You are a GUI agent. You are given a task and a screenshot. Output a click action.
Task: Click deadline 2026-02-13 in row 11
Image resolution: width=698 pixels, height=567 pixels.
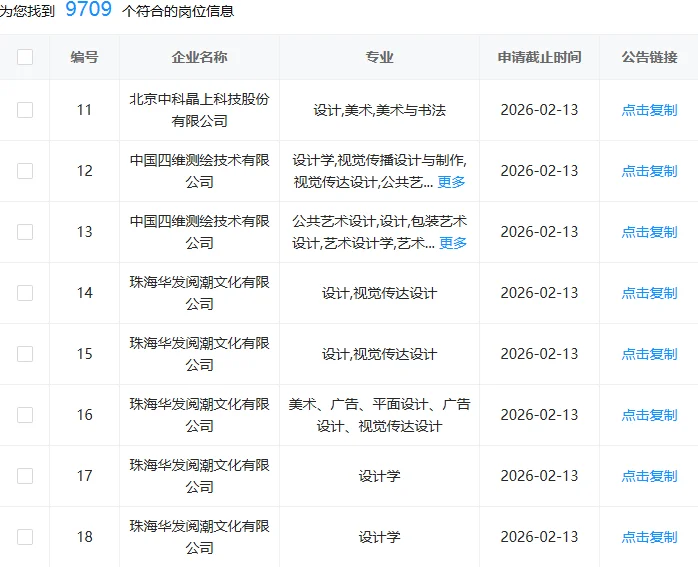[539, 110]
